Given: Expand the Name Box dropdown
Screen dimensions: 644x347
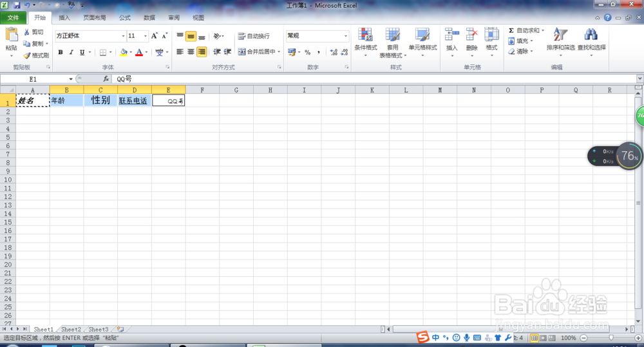Looking at the screenshot, I should [x=71, y=79].
